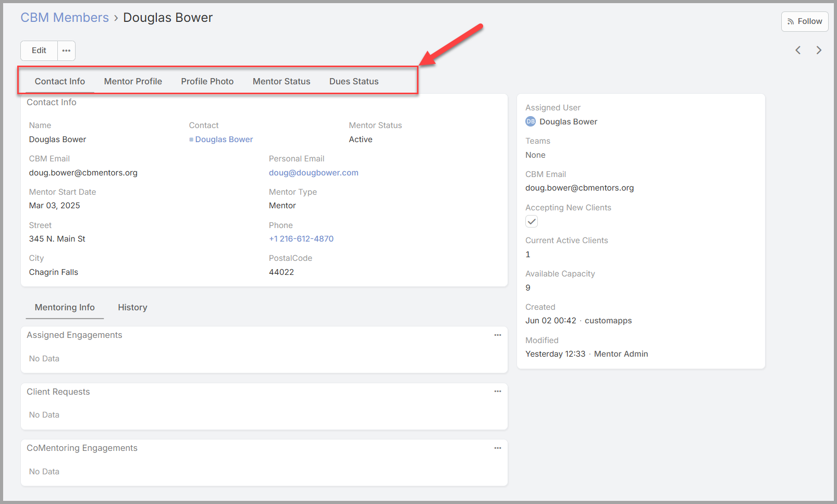This screenshot has height=504, width=837.
Task: Open the more actions menu beside Edit
Action: point(66,51)
